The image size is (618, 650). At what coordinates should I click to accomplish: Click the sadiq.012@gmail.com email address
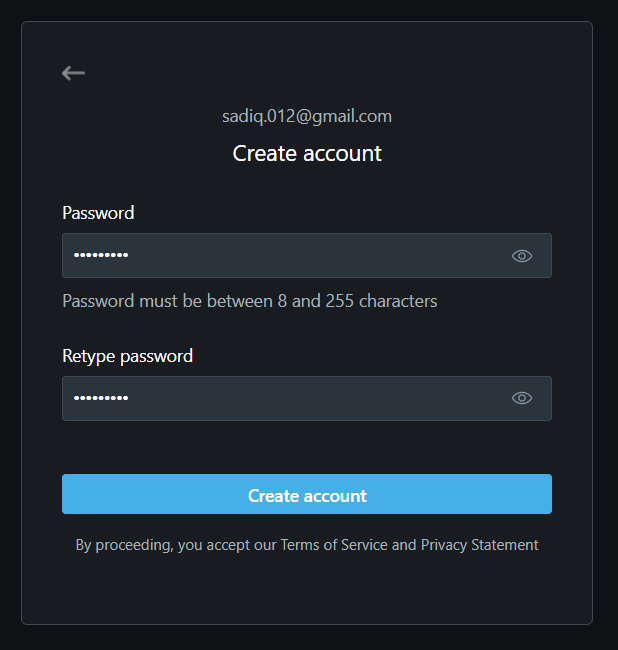[307, 116]
